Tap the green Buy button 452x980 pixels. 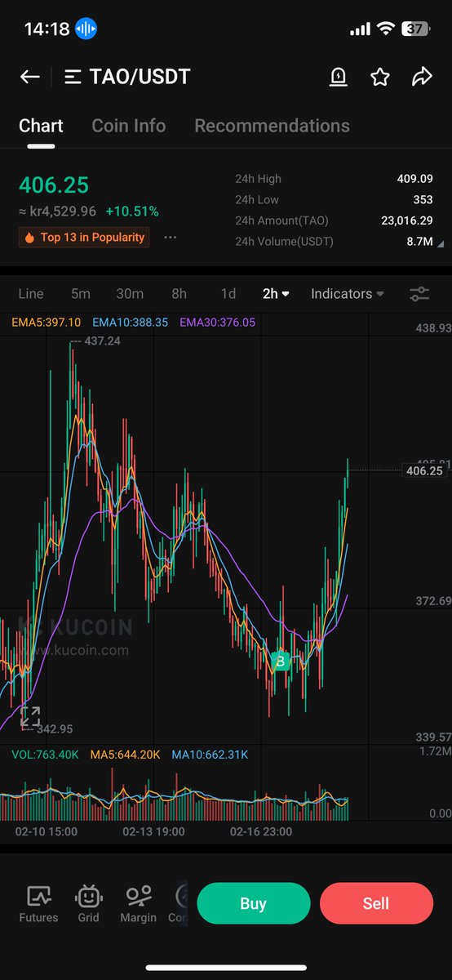click(x=254, y=903)
